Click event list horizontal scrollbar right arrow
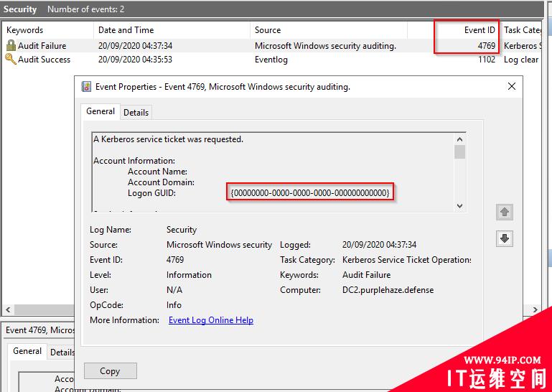 pyautogui.click(x=535, y=310)
